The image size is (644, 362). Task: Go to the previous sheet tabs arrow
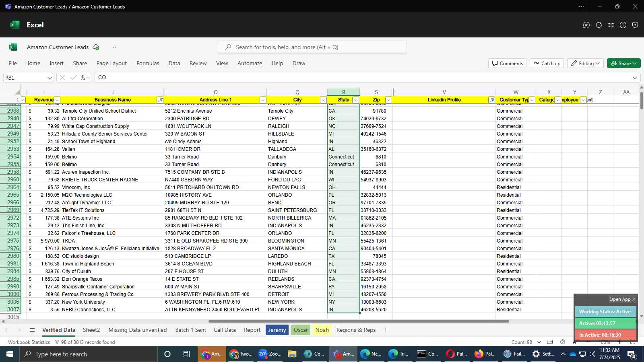[x=6, y=330]
